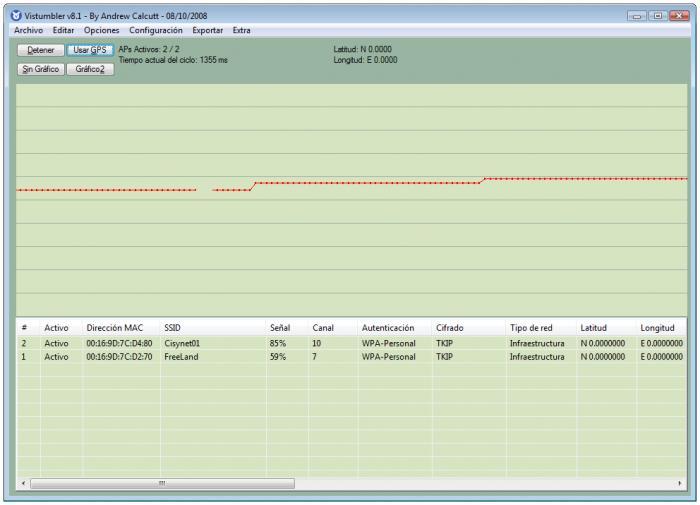
Task: Open the Archivo menu
Action: click(29, 30)
